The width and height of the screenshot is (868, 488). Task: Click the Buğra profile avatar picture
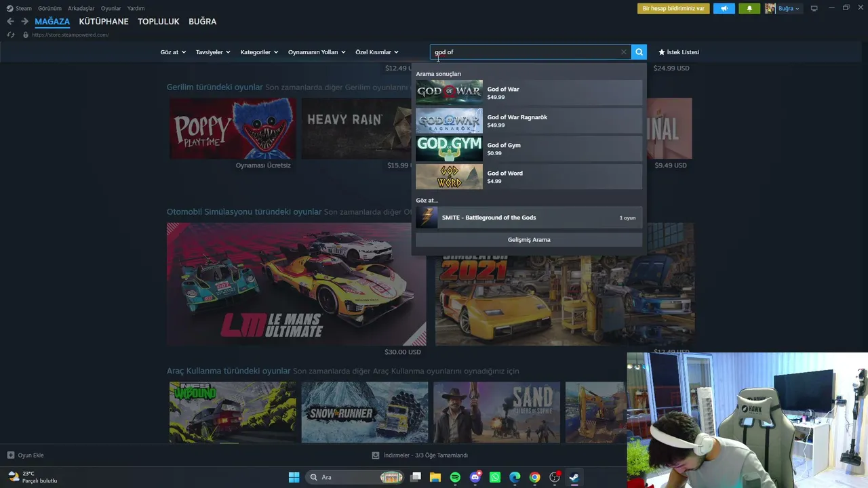[x=770, y=9]
